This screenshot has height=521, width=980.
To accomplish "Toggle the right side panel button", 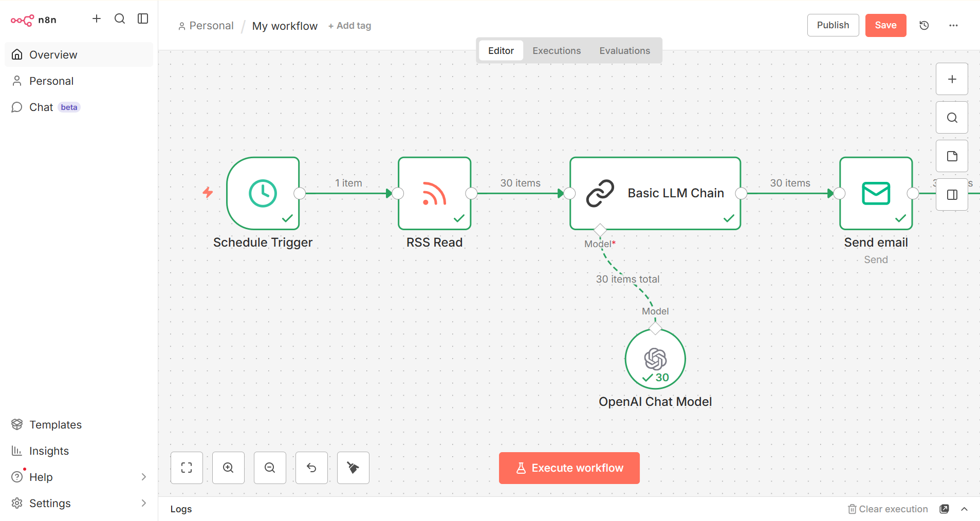I will click(952, 195).
